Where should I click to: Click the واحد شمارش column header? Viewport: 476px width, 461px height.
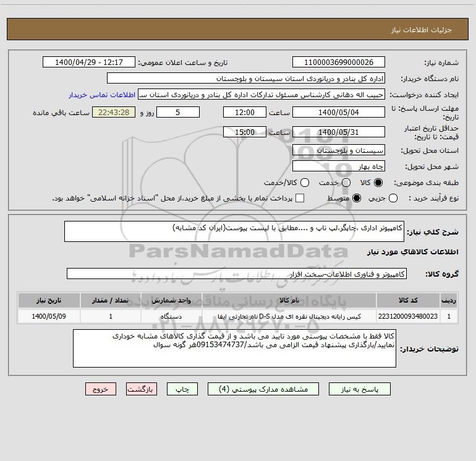pyautogui.click(x=171, y=301)
